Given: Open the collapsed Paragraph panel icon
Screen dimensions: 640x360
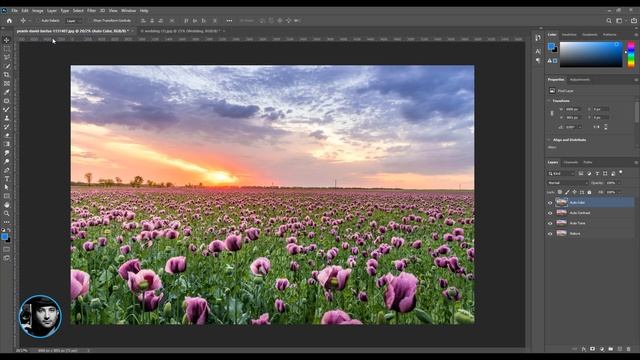Looking at the screenshot, I should click(x=538, y=60).
